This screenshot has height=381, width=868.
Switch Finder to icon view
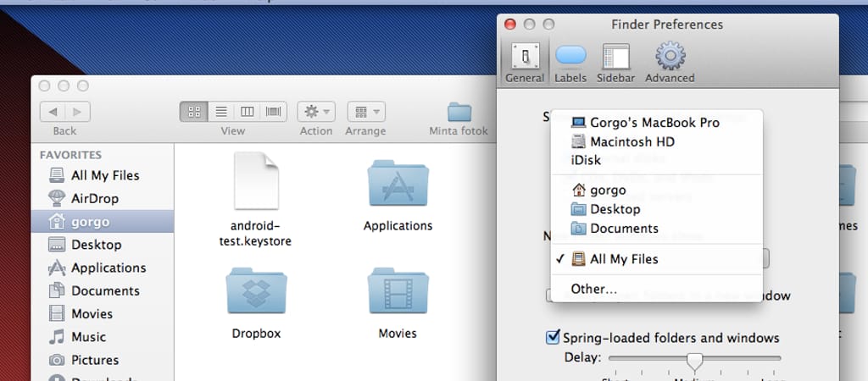[x=193, y=111]
